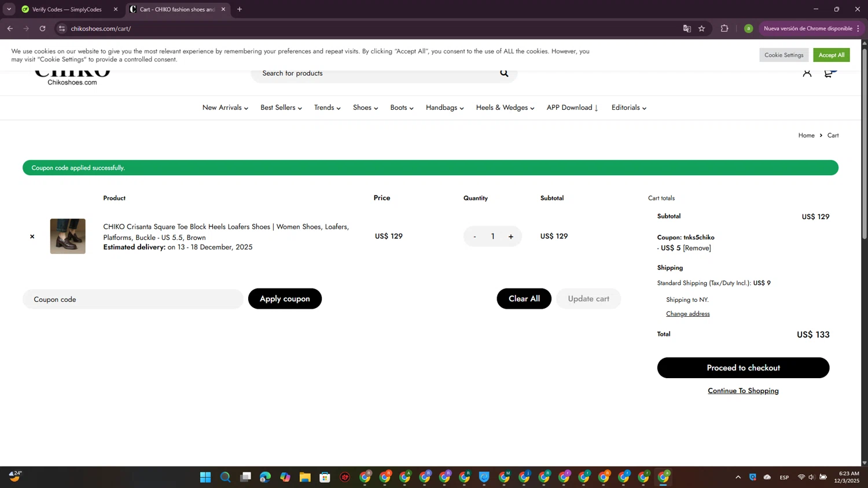
Task: Open File Explorer from taskbar
Action: point(305,477)
